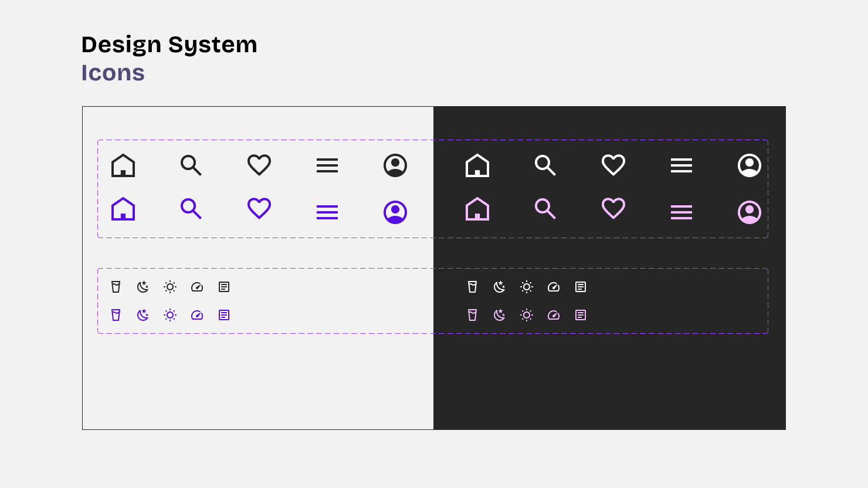Click the Icons subtitle text
The height and width of the screenshot is (488, 868).
[113, 73]
